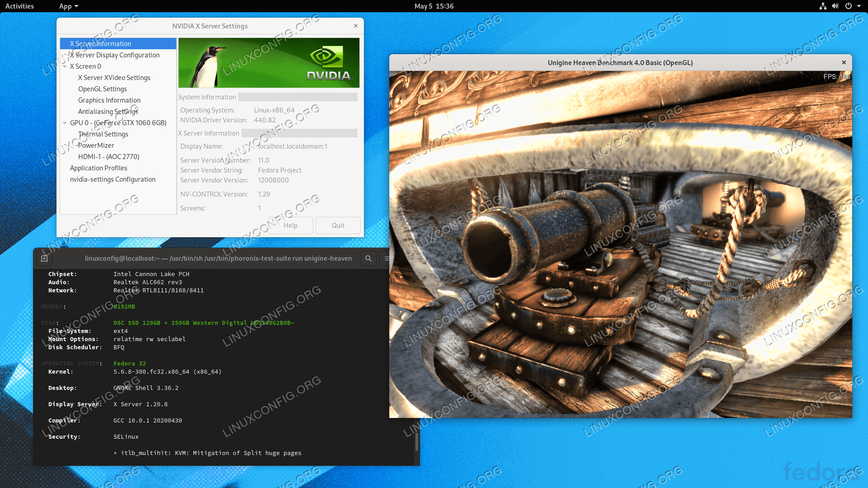Close the Unigine Heaven Benchmark window
Viewport: 868px width, 488px height.
[x=844, y=62]
